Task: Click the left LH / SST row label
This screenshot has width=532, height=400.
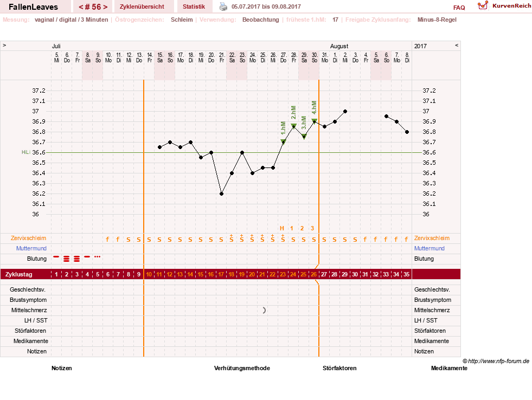Action: (36, 320)
